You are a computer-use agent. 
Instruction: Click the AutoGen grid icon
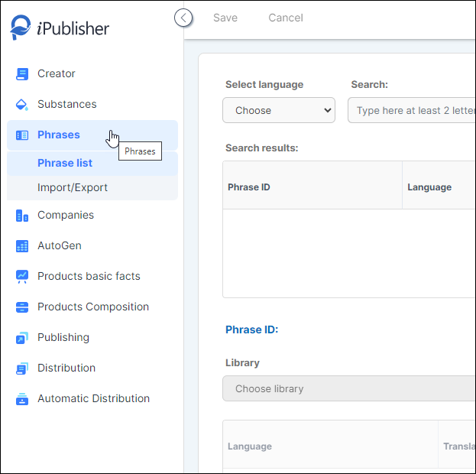(x=22, y=246)
